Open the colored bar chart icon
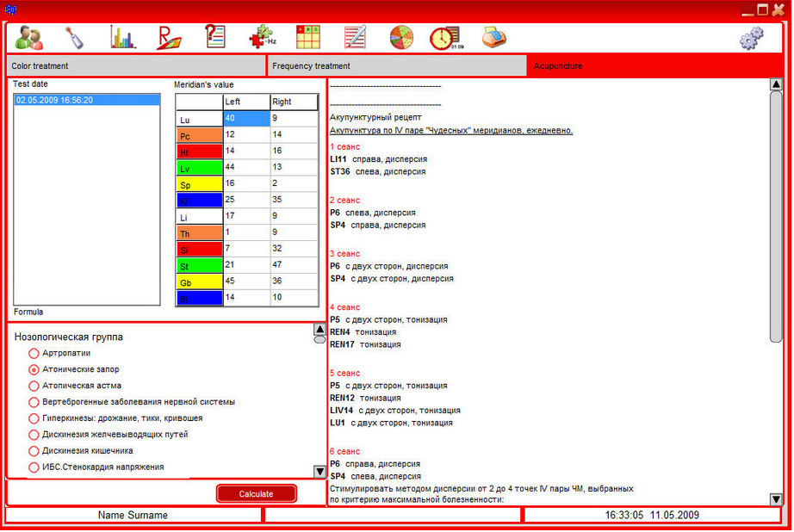 pos(122,37)
